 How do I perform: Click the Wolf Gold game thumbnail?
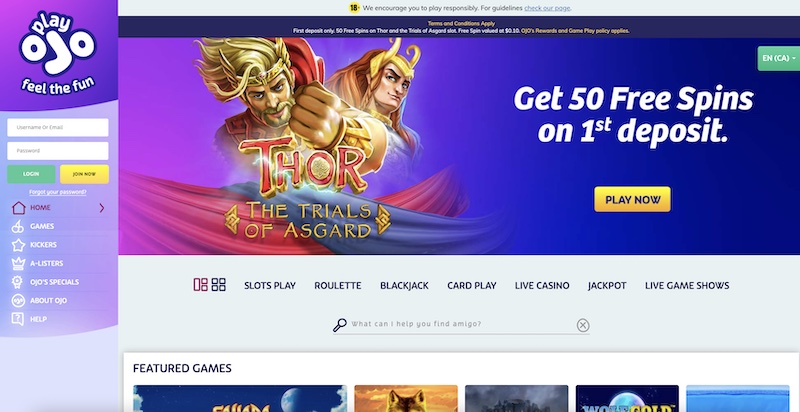pyautogui.click(x=627, y=398)
